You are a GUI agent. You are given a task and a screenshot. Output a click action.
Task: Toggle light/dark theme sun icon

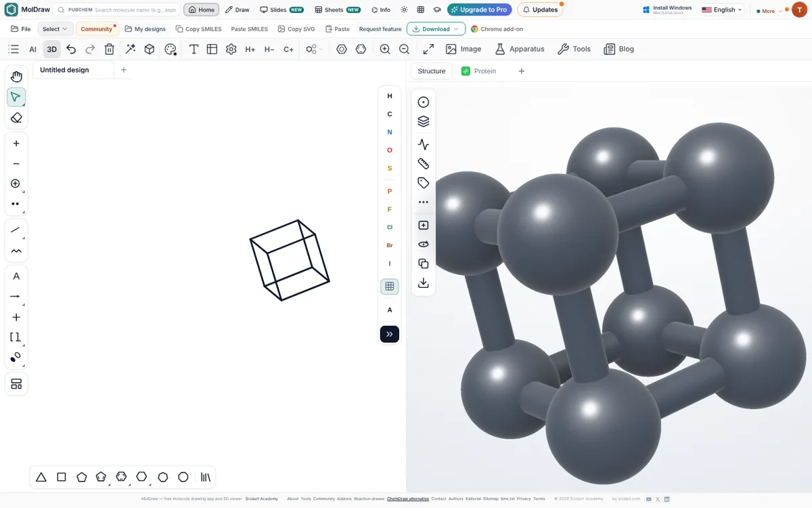click(x=404, y=10)
